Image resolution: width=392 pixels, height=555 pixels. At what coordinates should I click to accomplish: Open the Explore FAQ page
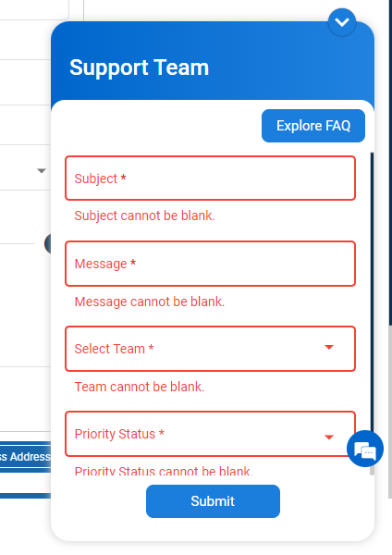point(313,126)
